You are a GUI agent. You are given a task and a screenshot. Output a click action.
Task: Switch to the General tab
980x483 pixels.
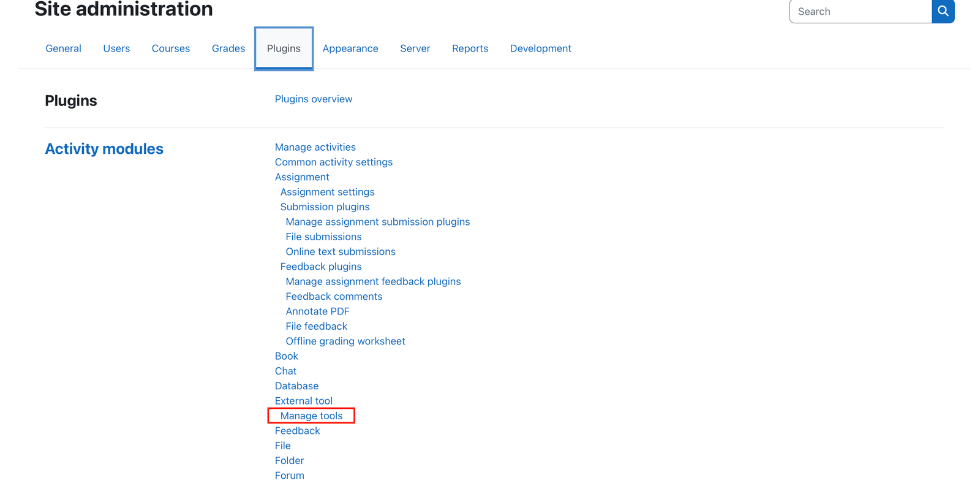(x=63, y=48)
